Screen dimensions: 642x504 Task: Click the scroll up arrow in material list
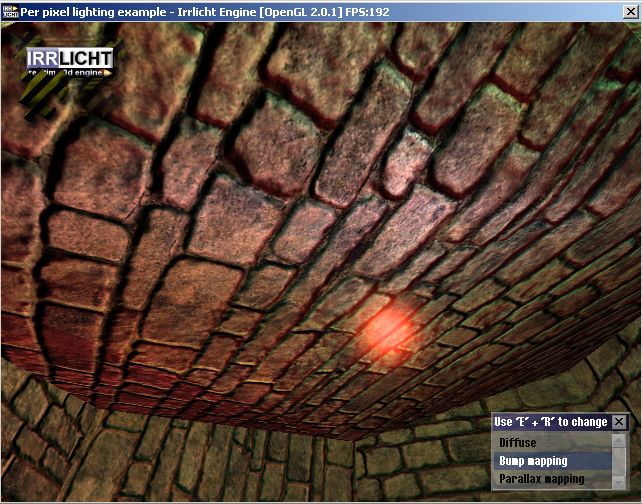[619, 440]
